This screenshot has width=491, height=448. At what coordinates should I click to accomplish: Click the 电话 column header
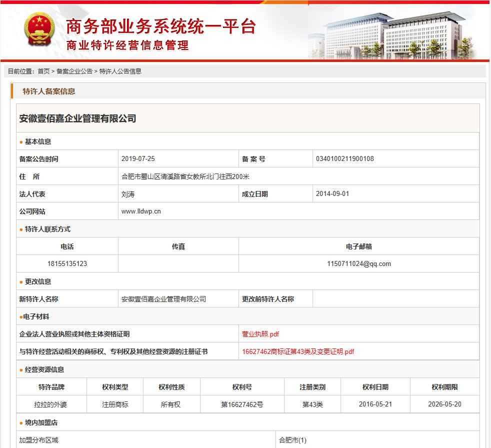click(67, 246)
